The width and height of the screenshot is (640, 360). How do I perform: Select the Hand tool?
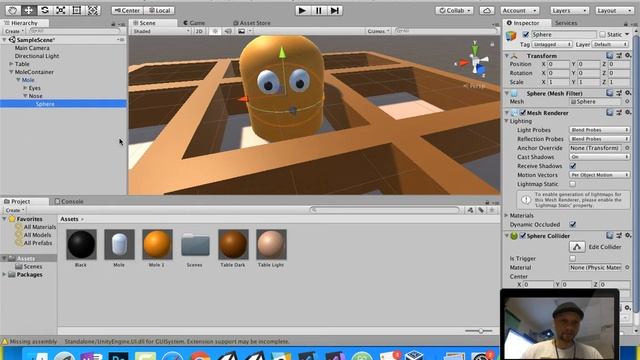click(x=12, y=10)
